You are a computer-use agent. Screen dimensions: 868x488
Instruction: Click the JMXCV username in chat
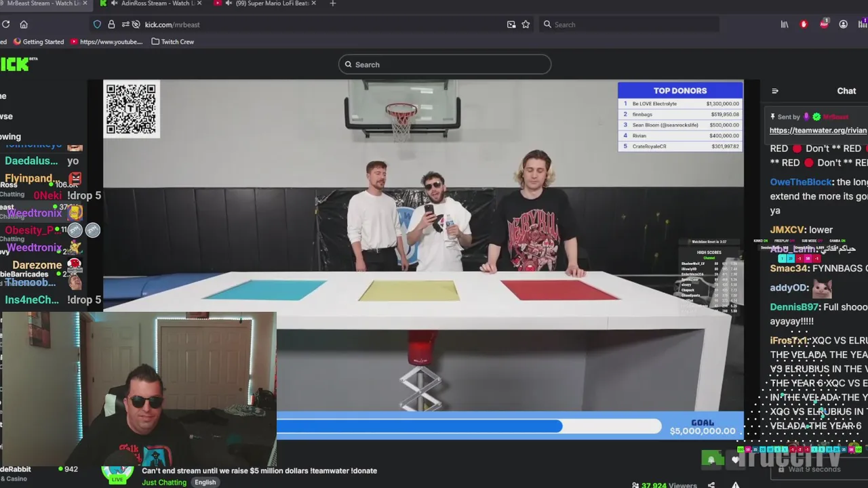(x=787, y=230)
